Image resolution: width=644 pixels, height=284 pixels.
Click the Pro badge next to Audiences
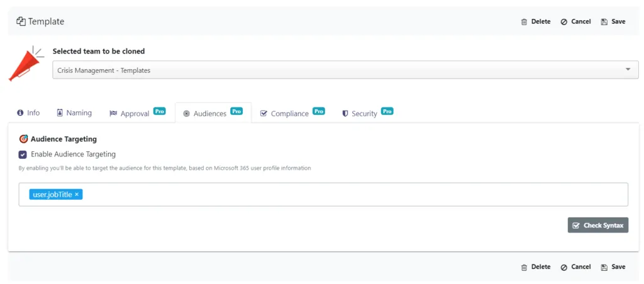236,111
